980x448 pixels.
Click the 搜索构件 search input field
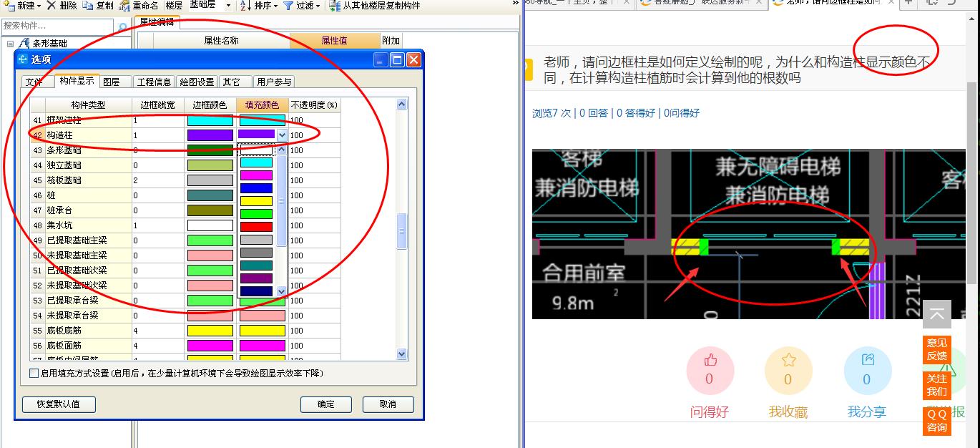point(58,26)
